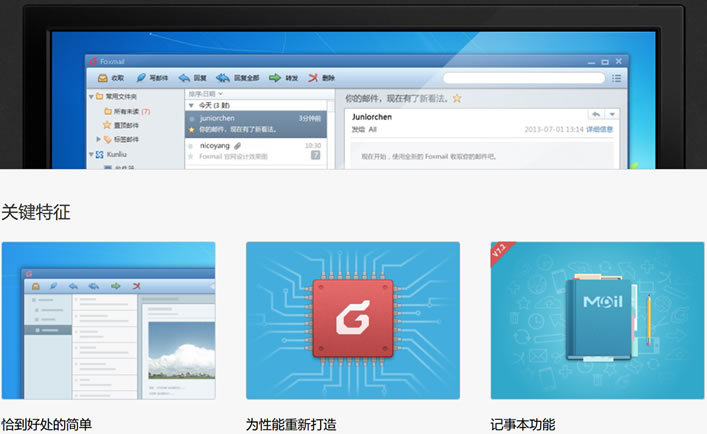707x434 pixels.
Task: Toggle the star beside the preview subject
Action: 457,98
